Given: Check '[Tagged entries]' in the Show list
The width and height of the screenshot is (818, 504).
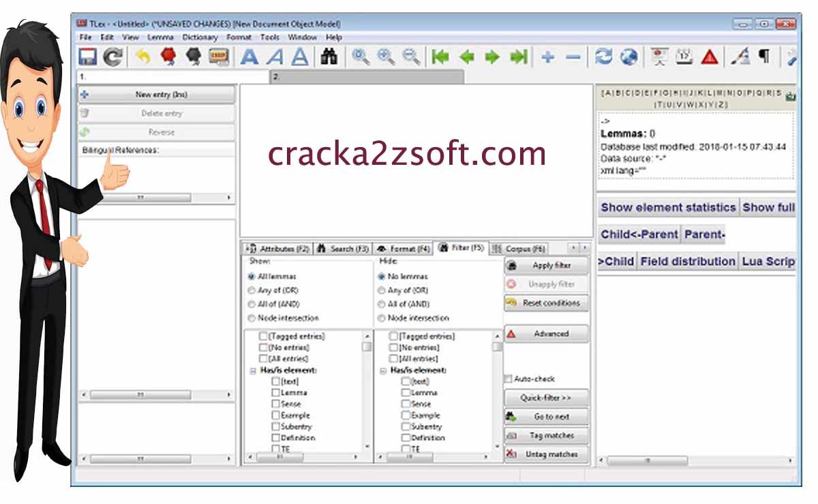Looking at the screenshot, I should pyautogui.click(x=263, y=336).
